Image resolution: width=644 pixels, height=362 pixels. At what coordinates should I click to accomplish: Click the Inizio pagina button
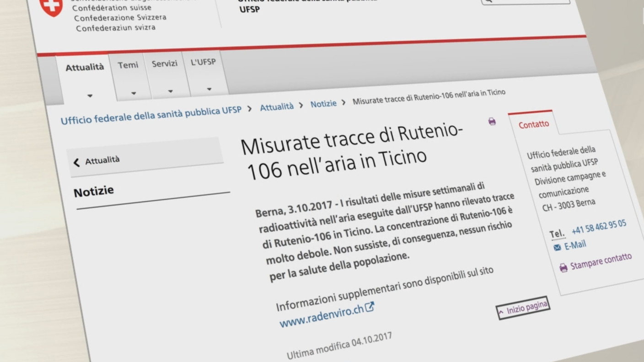pyautogui.click(x=523, y=308)
